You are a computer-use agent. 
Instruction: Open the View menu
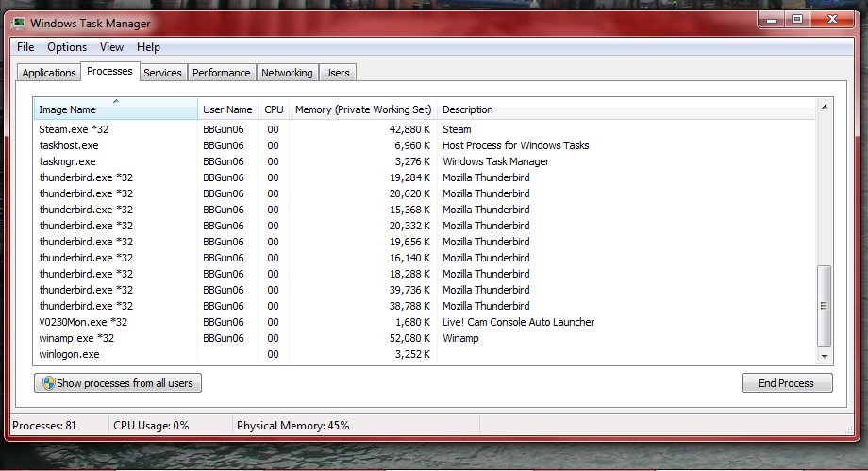(x=111, y=47)
